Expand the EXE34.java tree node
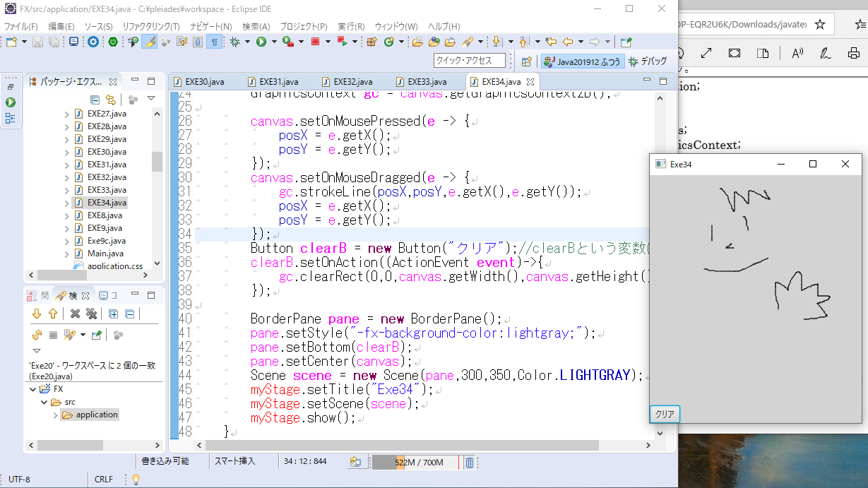Screen dimensions: 868x488 pos(67,203)
